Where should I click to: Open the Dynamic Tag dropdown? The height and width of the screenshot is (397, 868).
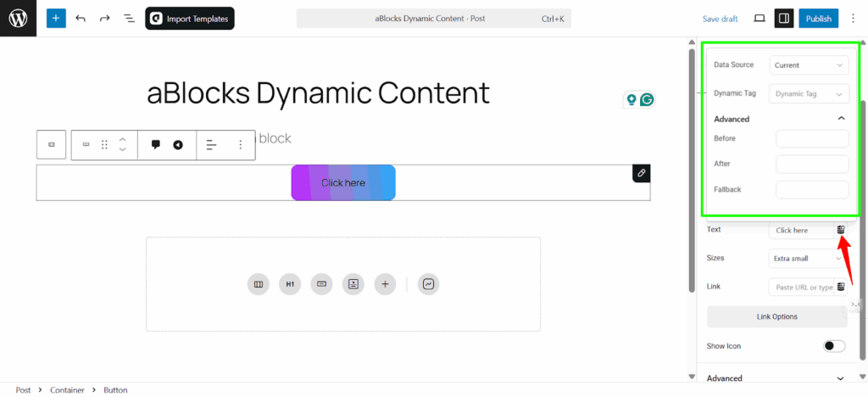click(x=809, y=93)
